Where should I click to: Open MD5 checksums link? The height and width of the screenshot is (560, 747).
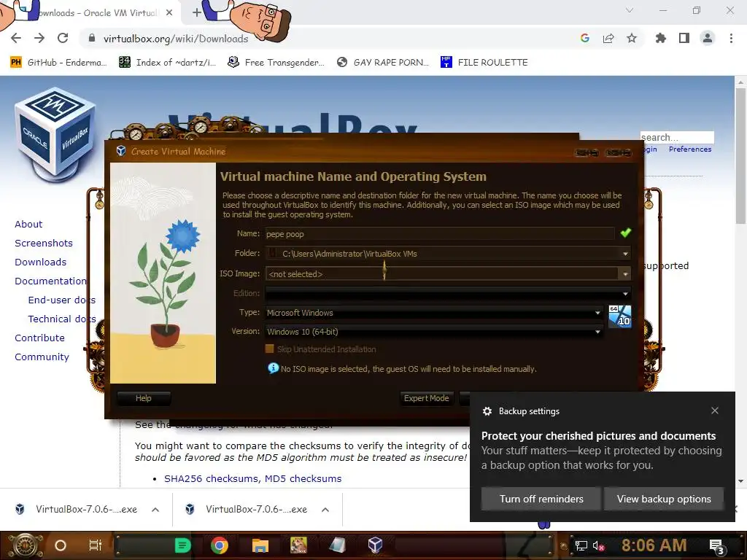[303, 478]
